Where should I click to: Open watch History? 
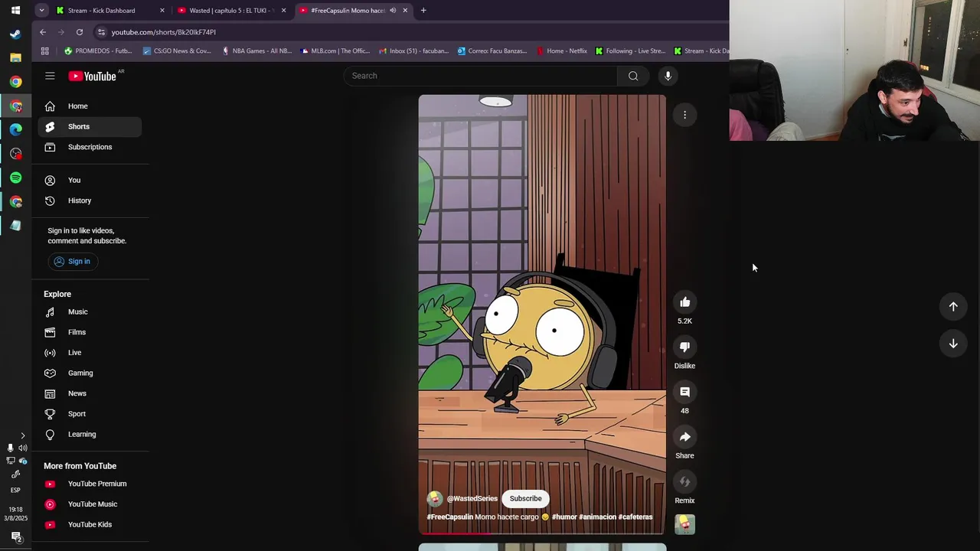(90, 201)
